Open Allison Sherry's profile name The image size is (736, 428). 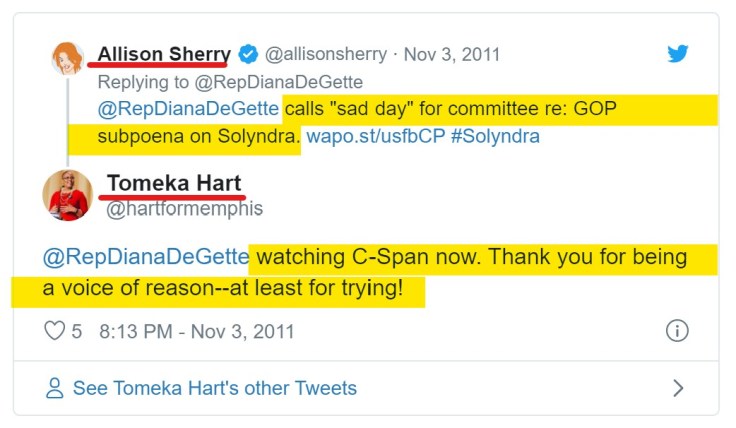(164, 54)
